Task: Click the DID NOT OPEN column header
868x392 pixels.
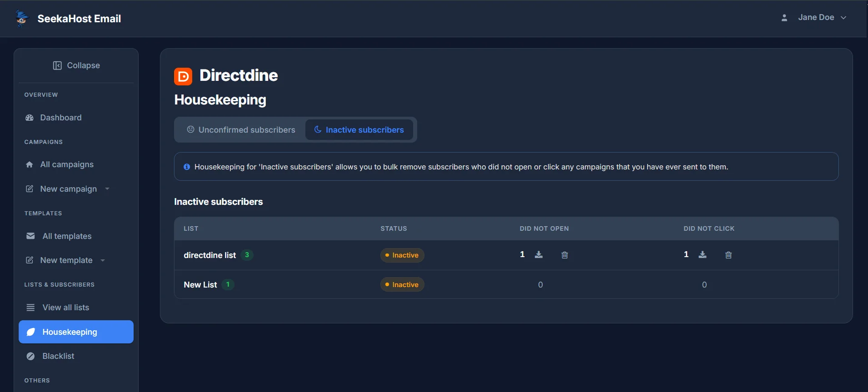Action: pyautogui.click(x=544, y=228)
